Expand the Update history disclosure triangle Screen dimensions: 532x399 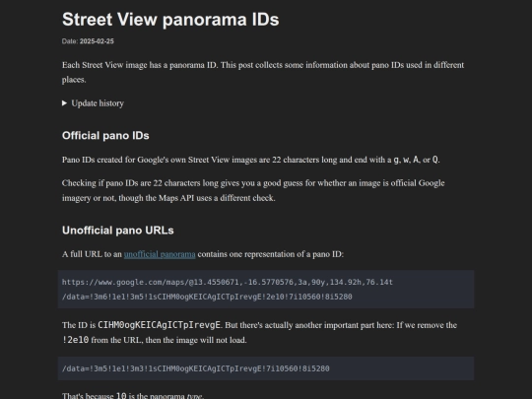[x=64, y=103]
